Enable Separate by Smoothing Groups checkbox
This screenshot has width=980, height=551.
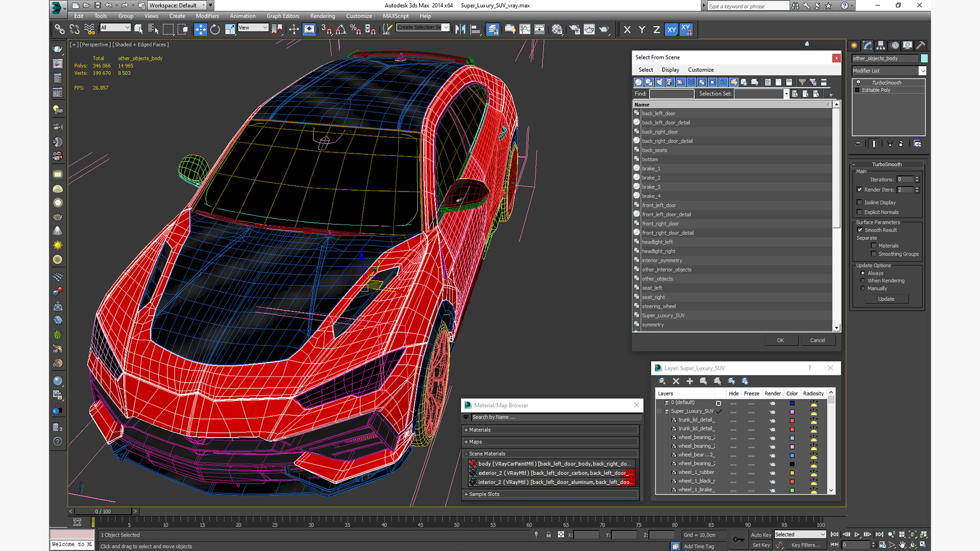pyautogui.click(x=873, y=254)
